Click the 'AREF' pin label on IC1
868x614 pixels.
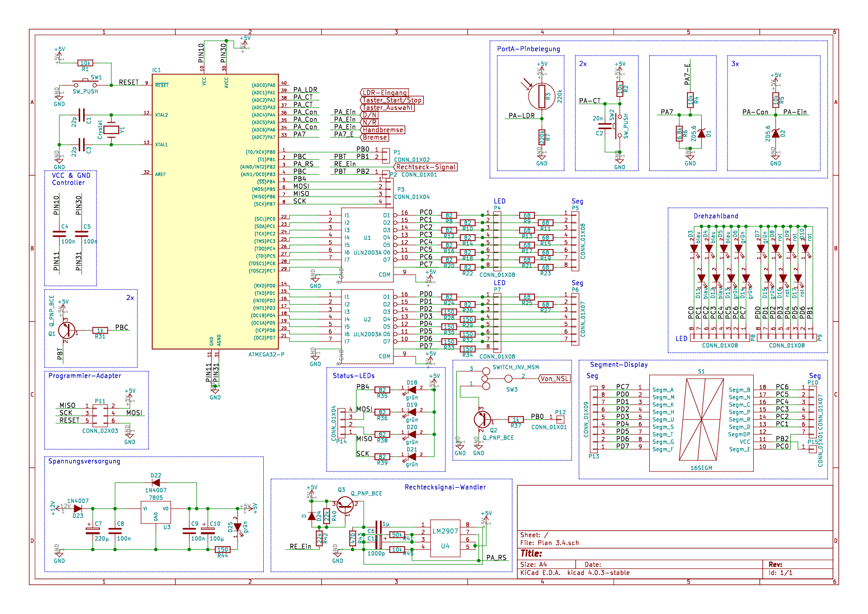point(160,174)
